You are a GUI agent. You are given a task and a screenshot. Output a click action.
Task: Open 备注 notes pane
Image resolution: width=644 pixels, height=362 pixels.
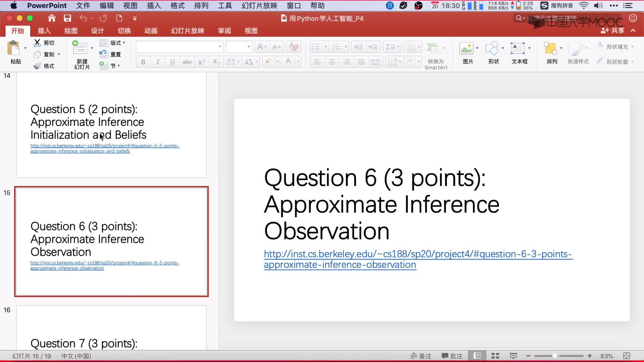pyautogui.click(x=421, y=356)
